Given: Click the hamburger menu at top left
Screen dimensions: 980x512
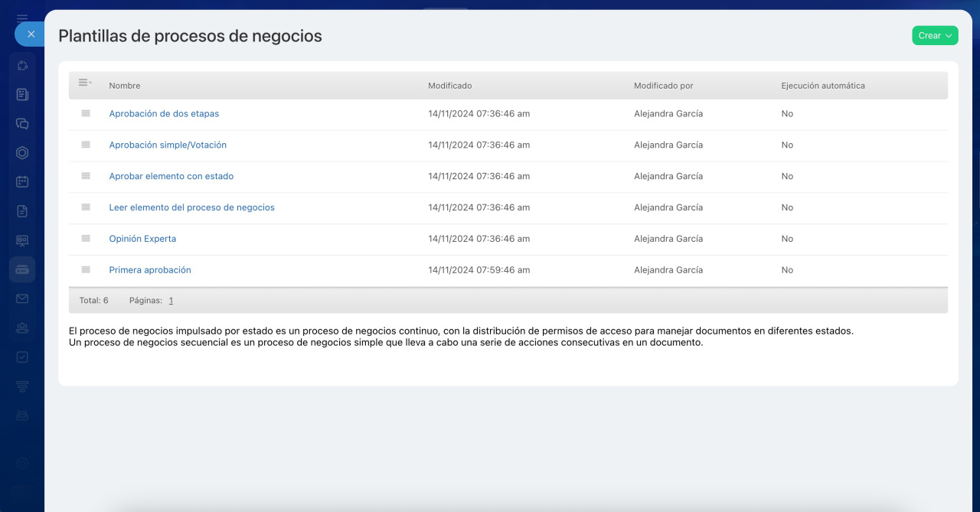Looking at the screenshot, I should [22, 17].
